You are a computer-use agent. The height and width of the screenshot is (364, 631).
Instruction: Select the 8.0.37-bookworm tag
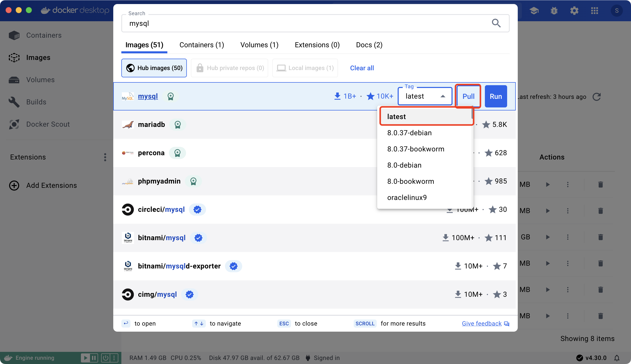pyautogui.click(x=425, y=149)
